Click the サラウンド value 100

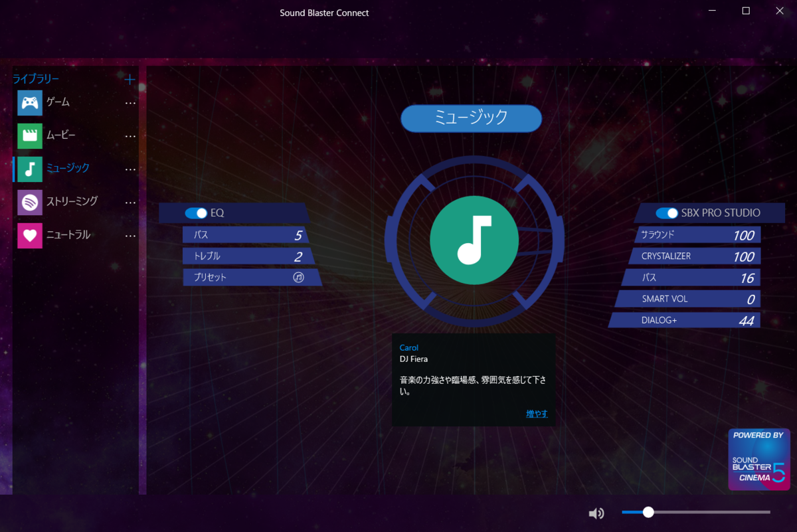[x=744, y=235]
